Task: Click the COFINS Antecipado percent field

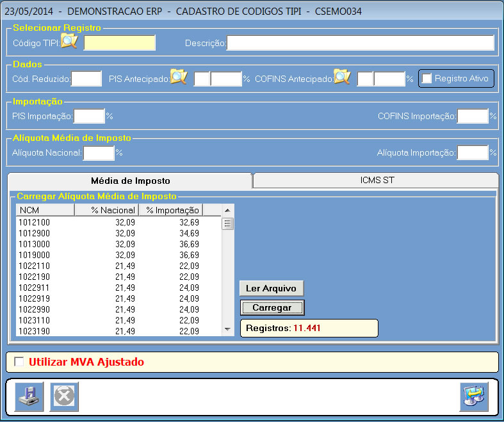Action: 389,79
